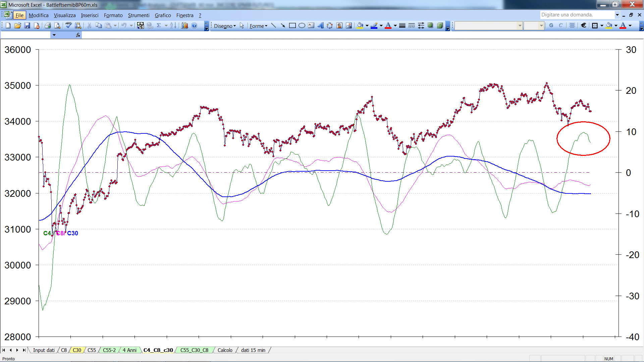Cut selection with scissors icon
The image size is (644, 362).
pyautogui.click(x=89, y=25)
